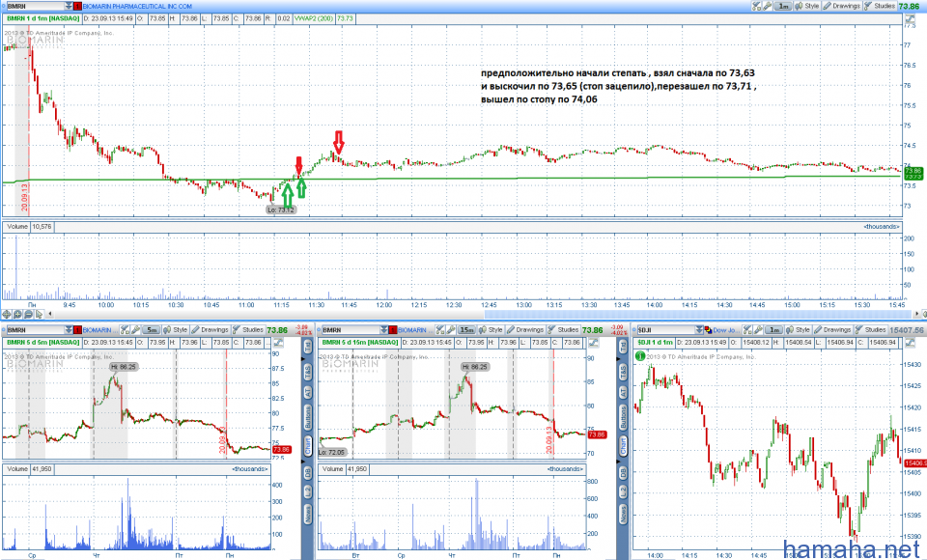Click the price scale settings icon of 5m chart

coord(278,343)
